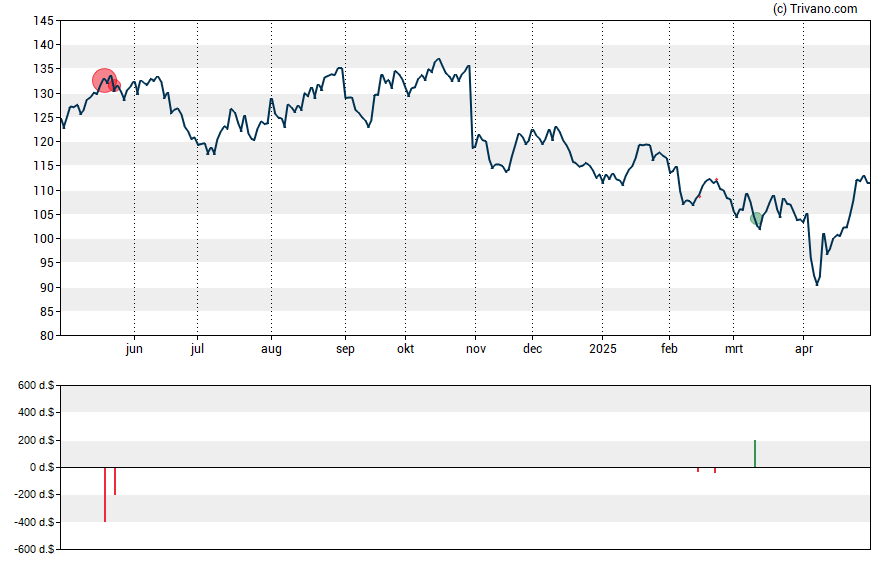Click the '400 d.$' axis label
The height and width of the screenshot is (565, 888).
(x=36, y=413)
